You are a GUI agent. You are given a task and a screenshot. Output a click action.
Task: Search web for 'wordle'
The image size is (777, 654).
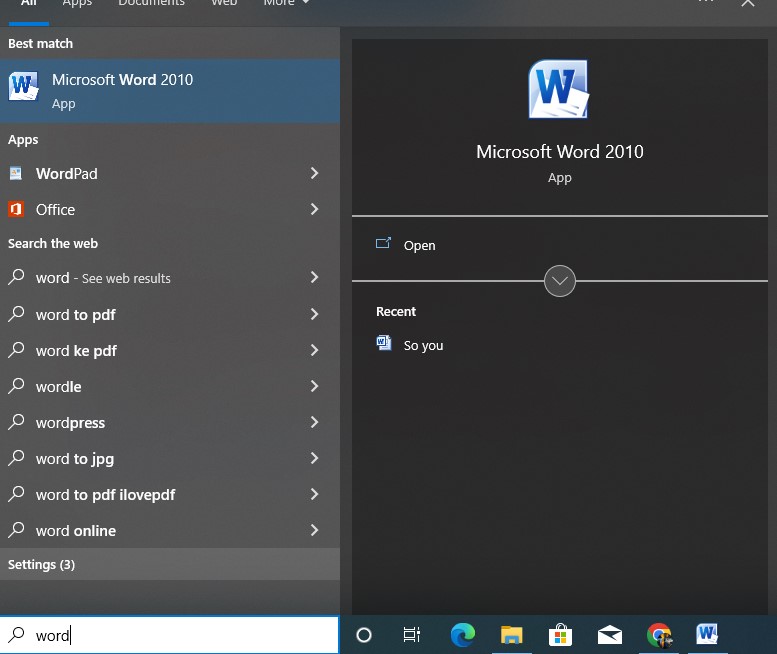point(169,386)
